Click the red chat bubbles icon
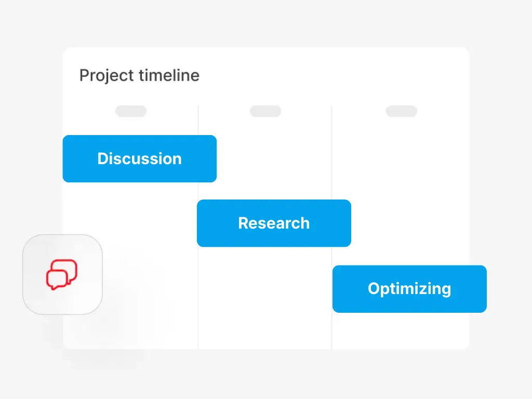This screenshot has width=532, height=399. click(62, 274)
